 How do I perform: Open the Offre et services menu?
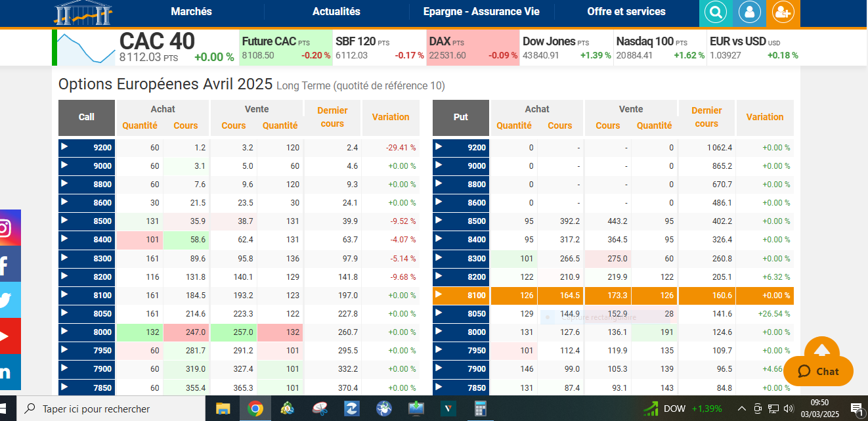point(626,12)
